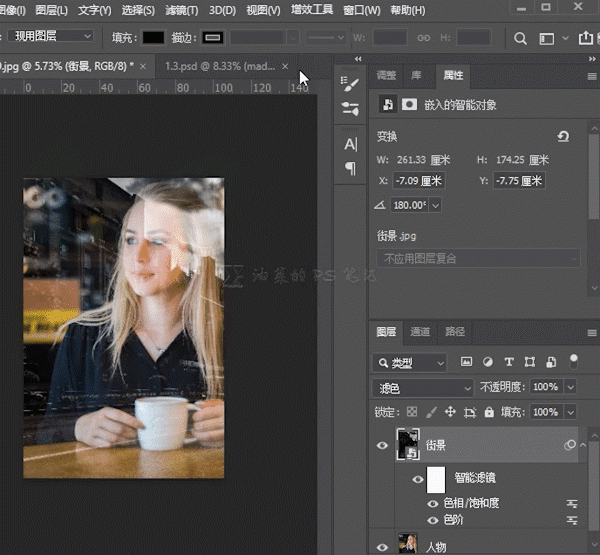Close the 街景 jpg document tab

coord(143,66)
